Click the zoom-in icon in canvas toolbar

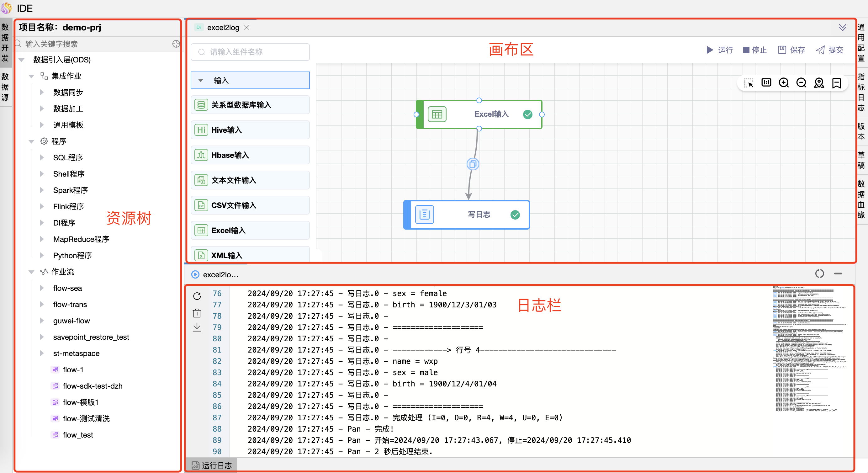click(784, 82)
